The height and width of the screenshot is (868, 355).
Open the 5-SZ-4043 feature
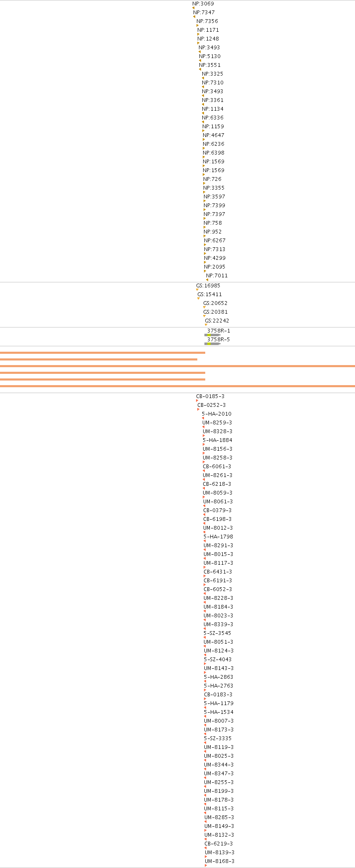pyautogui.click(x=218, y=660)
